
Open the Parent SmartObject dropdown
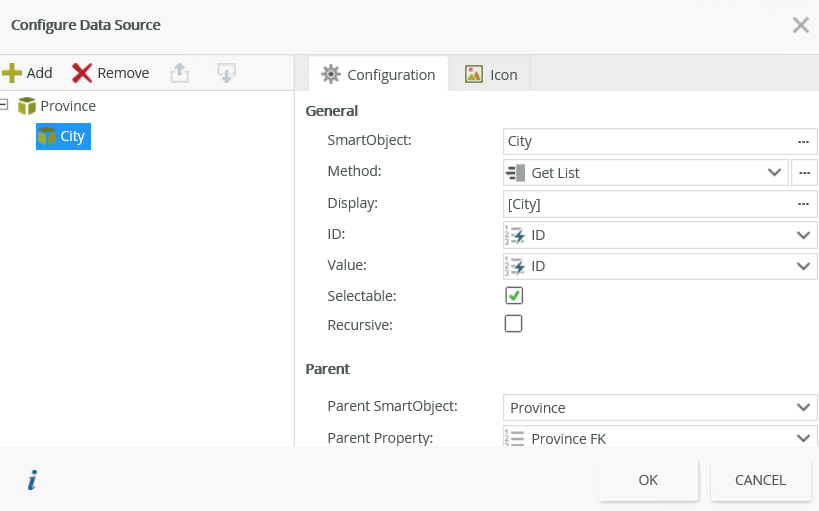[660, 408]
